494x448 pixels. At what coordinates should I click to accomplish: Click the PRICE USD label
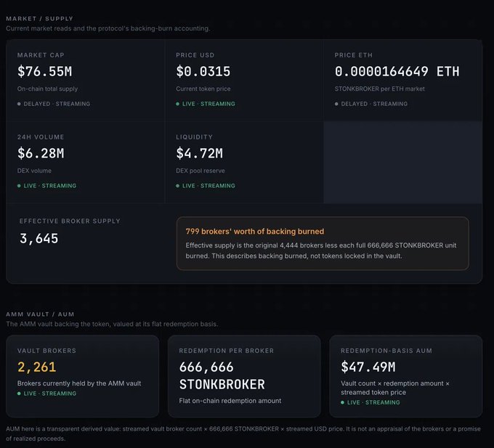195,55
